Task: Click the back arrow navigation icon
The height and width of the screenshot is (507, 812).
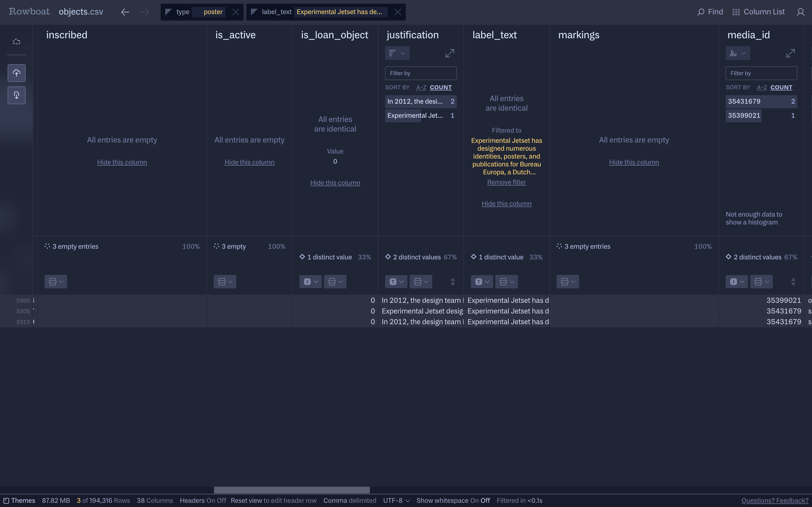Action: pyautogui.click(x=125, y=12)
